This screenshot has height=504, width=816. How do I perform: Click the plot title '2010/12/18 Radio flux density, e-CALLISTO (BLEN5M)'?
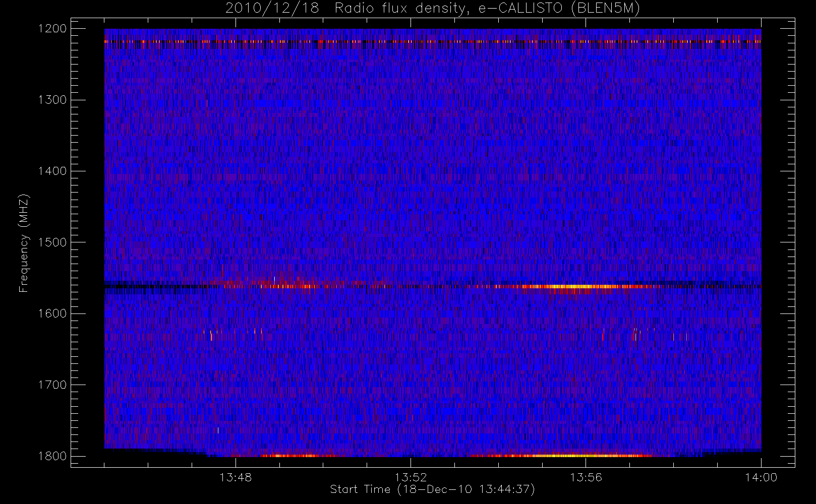(x=433, y=9)
